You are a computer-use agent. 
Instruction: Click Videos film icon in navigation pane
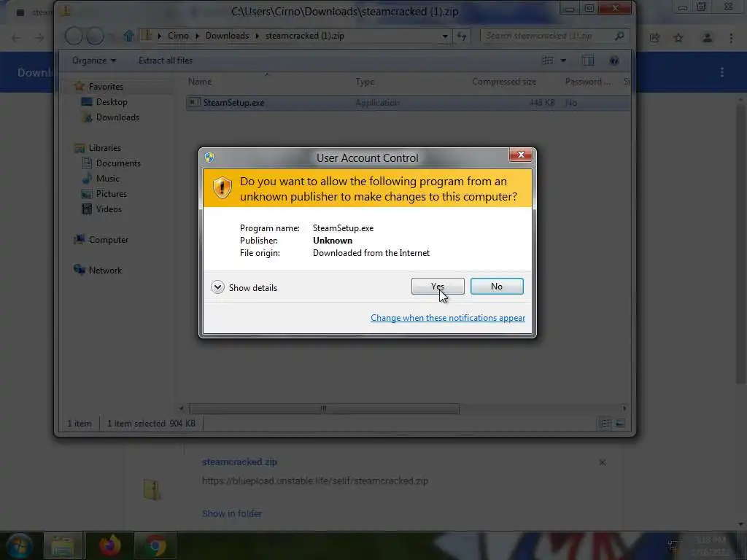pyautogui.click(x=87, y=209)
